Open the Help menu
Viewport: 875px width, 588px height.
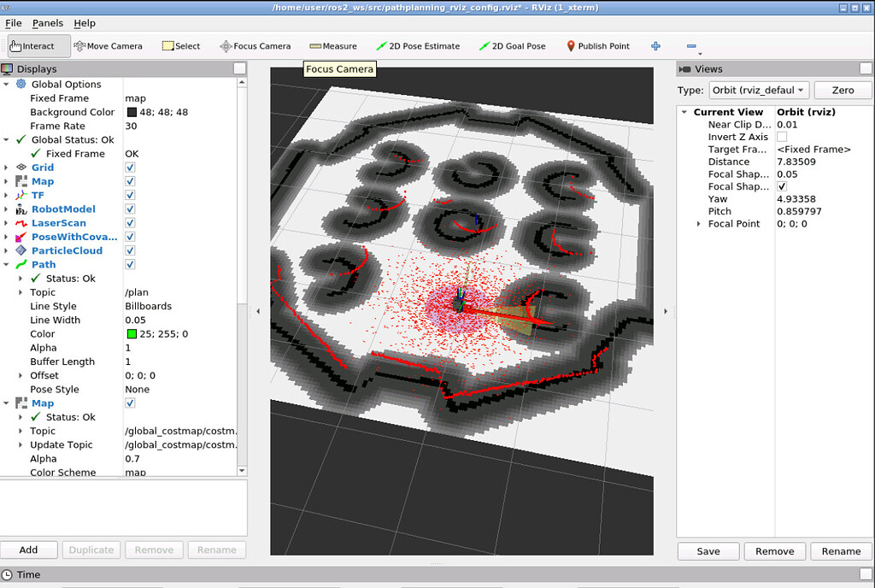(x=85, y=23)
